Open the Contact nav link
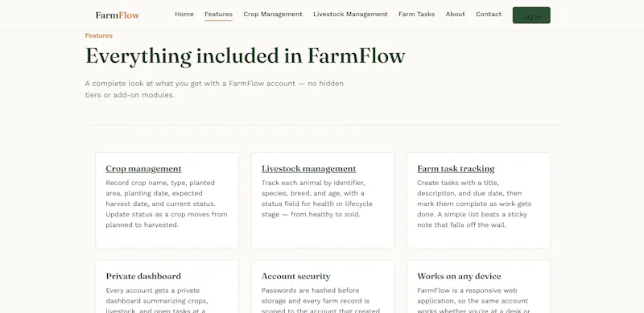Image resolution: width=644 pixels, height=313 pixels. [x=489, y=14]
